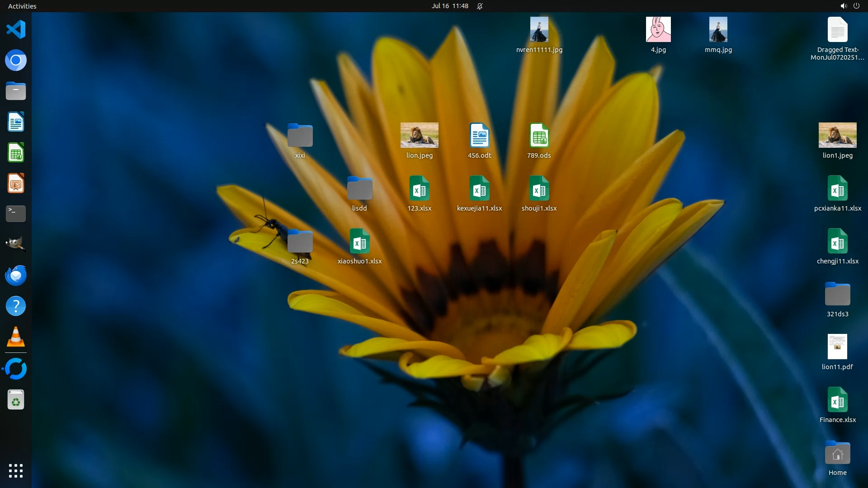Viewport: 868px width, 488px height.
Task: Click the volume icon in top bar
Action: coord(843,6)
